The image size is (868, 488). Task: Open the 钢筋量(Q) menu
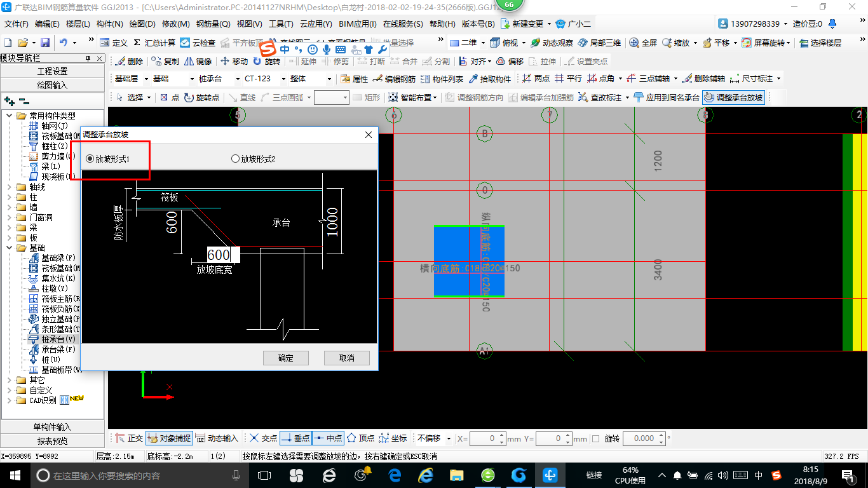[x=213, y=24]
